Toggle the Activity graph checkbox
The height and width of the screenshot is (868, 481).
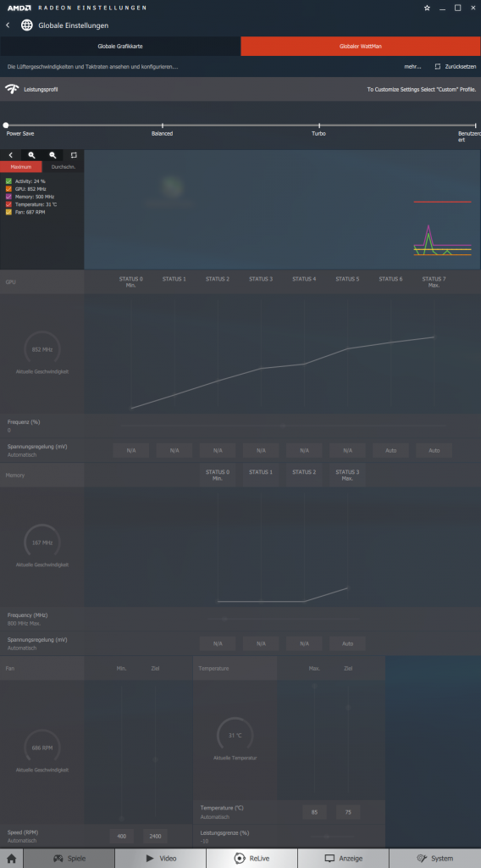coord(8,181)
